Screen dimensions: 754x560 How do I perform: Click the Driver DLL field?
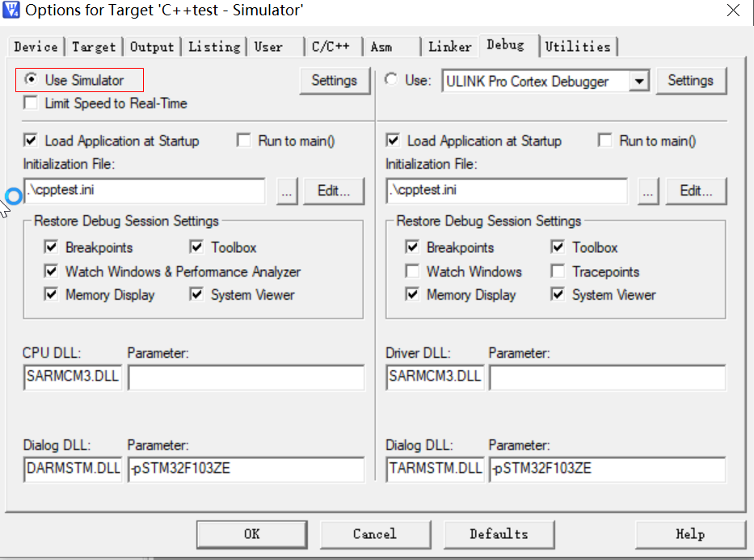(x=435, y=377)
